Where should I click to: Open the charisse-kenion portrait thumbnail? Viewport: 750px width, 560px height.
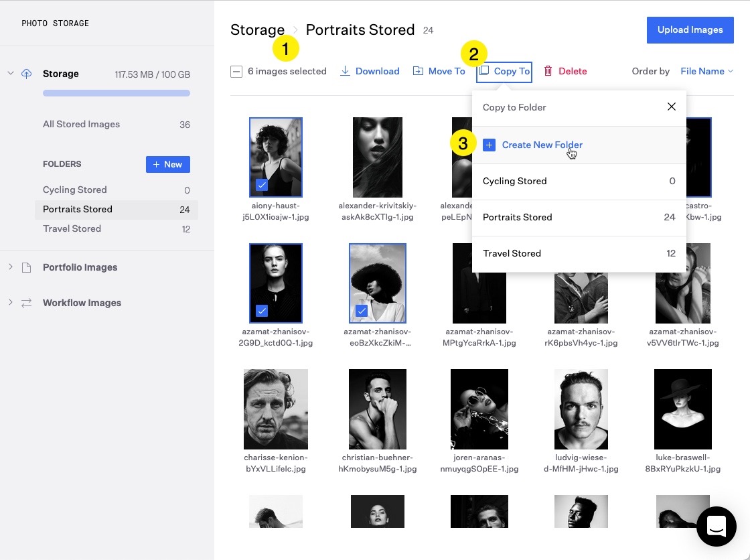[x=276, y=409]
